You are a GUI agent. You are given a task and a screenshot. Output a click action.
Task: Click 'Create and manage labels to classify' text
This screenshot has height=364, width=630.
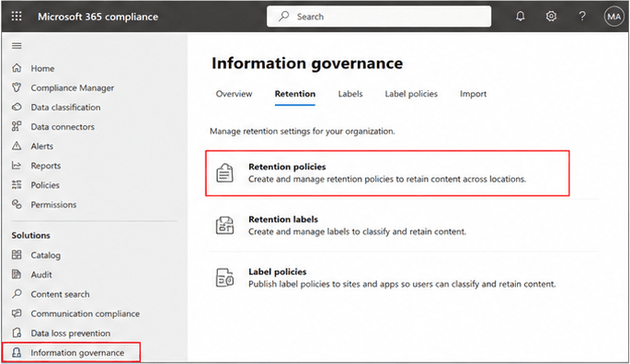pos(357,232)
